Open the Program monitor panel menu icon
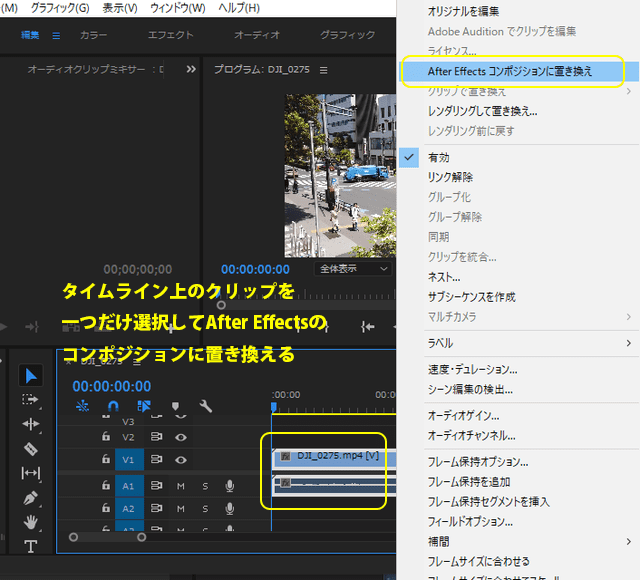Screen dimensions: 640x580 click(x=324, y=70)
